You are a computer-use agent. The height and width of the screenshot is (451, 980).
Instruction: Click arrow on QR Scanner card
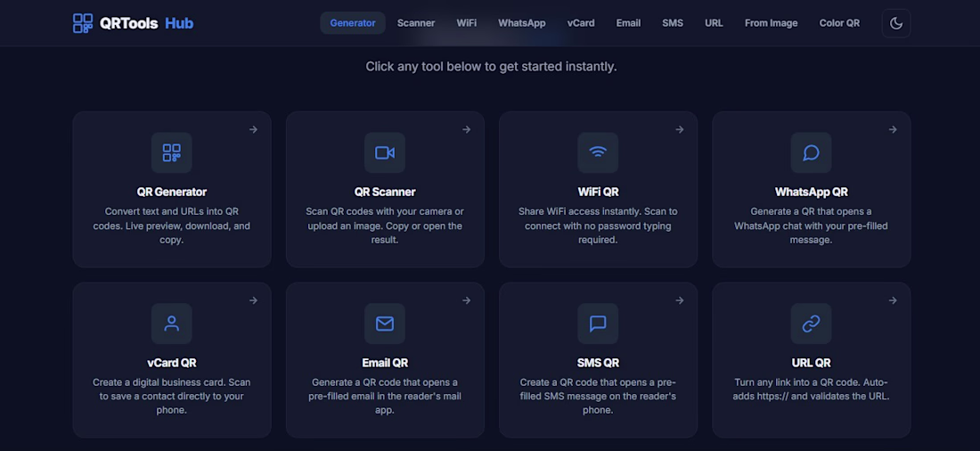[466, 129]
